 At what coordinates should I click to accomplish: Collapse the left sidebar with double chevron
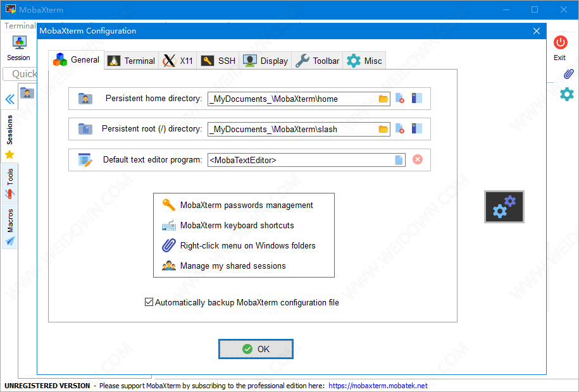(x=10, y=99)
